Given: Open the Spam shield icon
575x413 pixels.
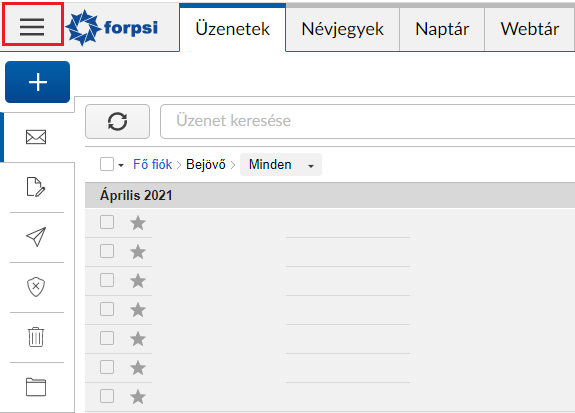Looking at the screenshot, I should (36, 287).
